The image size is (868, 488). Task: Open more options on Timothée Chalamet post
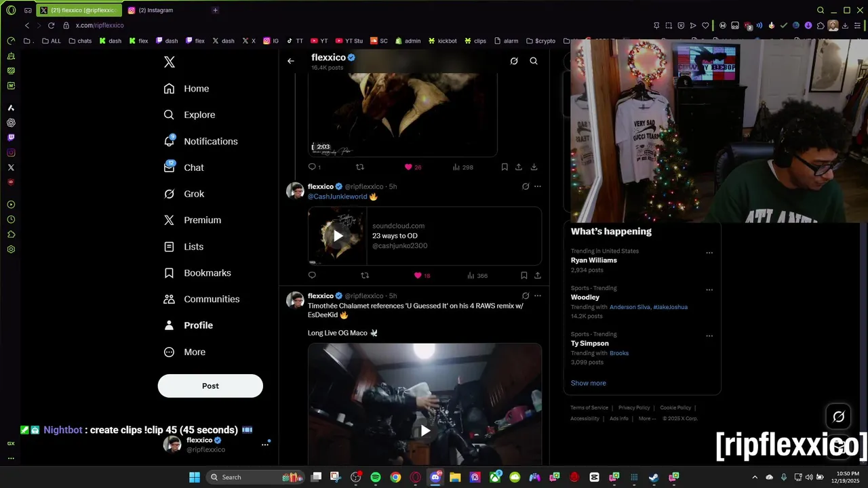click(538, 296)
